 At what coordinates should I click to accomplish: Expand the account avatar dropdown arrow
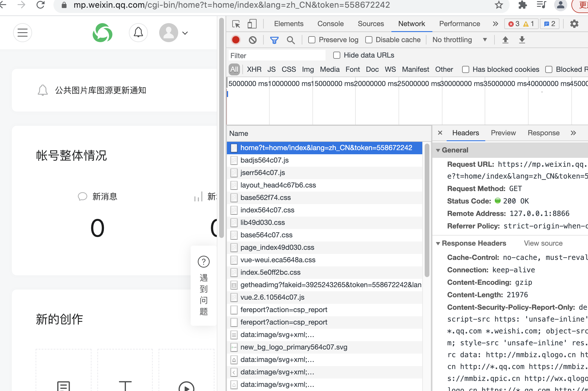185,33
